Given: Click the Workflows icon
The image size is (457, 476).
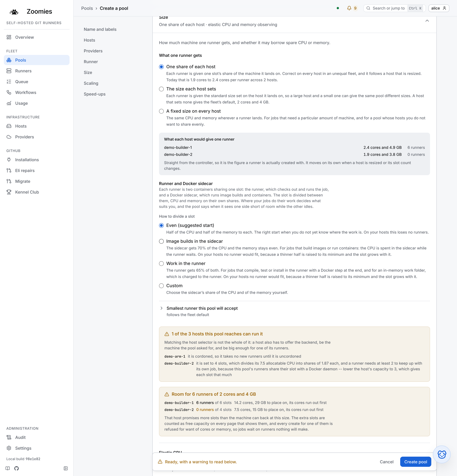Looking at the screenshot, I should [9, 92].
